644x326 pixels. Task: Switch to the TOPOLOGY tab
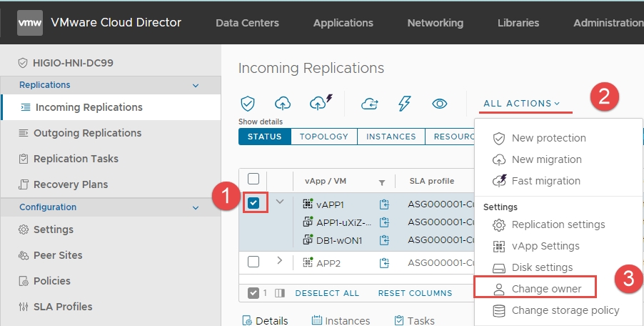coord(323,137)
